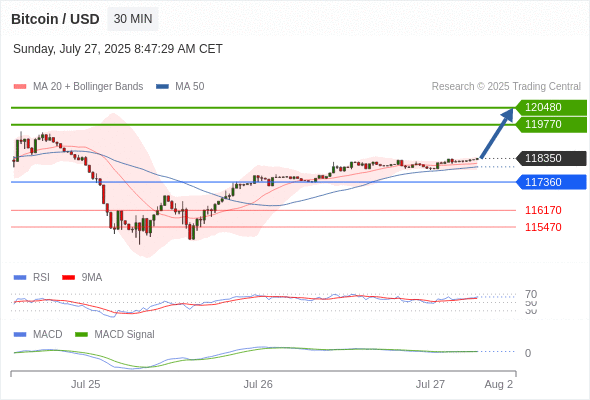The width and height of the screenshot is (590, 400).
Task: Click the blue MACD legend swatch
Action: coord(20,335)
